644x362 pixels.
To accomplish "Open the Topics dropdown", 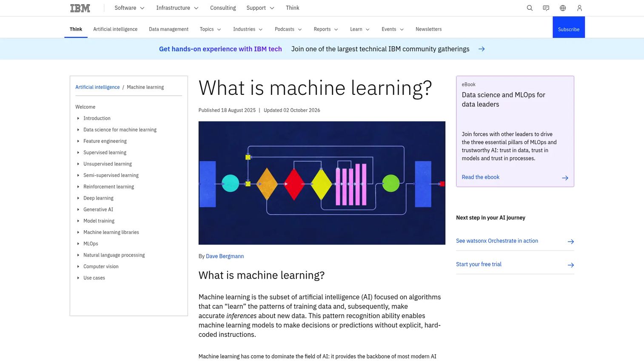I will 211,29.
